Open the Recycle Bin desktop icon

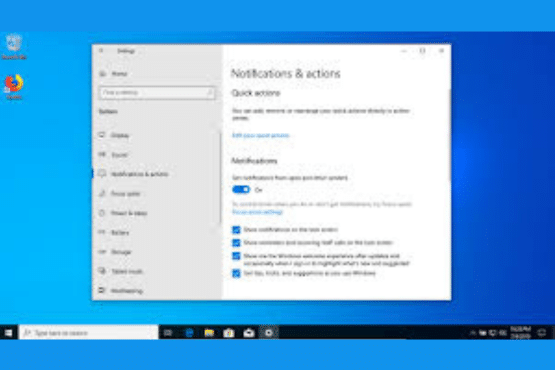click(14, 46)
